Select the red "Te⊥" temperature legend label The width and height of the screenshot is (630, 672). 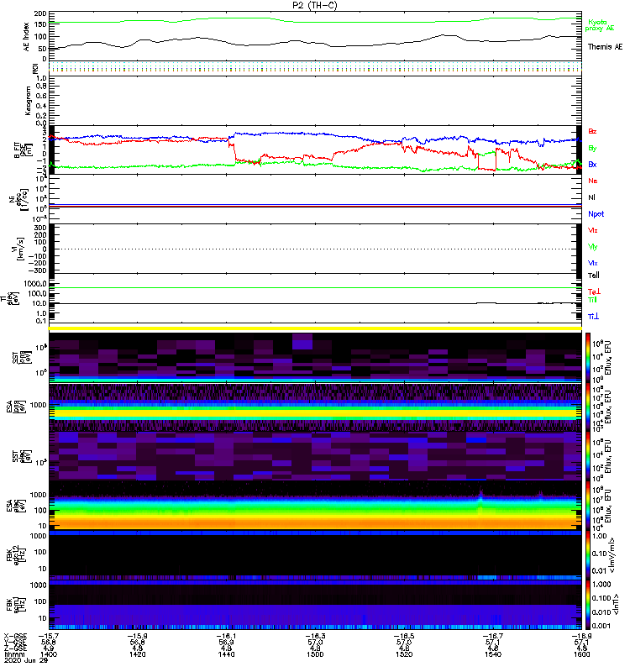coord(594,291)
